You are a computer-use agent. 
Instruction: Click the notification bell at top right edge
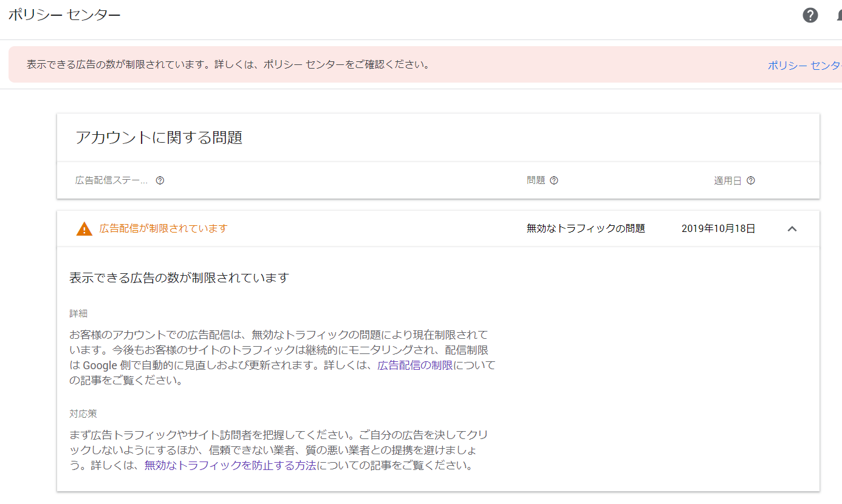(839, 16)
